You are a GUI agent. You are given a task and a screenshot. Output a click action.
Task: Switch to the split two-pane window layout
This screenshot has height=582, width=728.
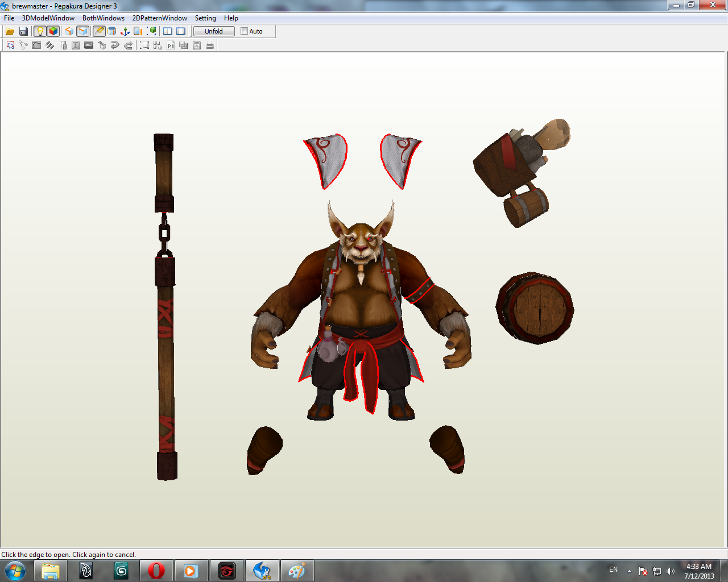coord(168,31)
